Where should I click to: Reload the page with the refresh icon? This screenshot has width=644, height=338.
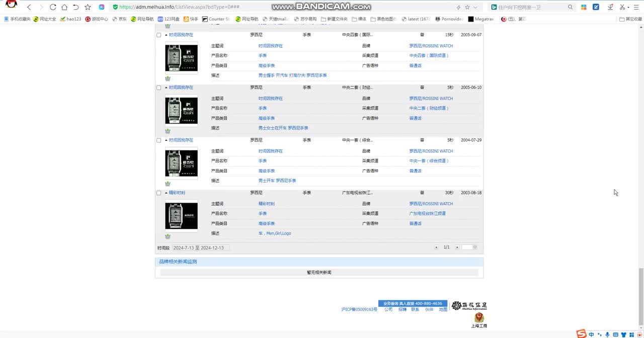(53, 7)
